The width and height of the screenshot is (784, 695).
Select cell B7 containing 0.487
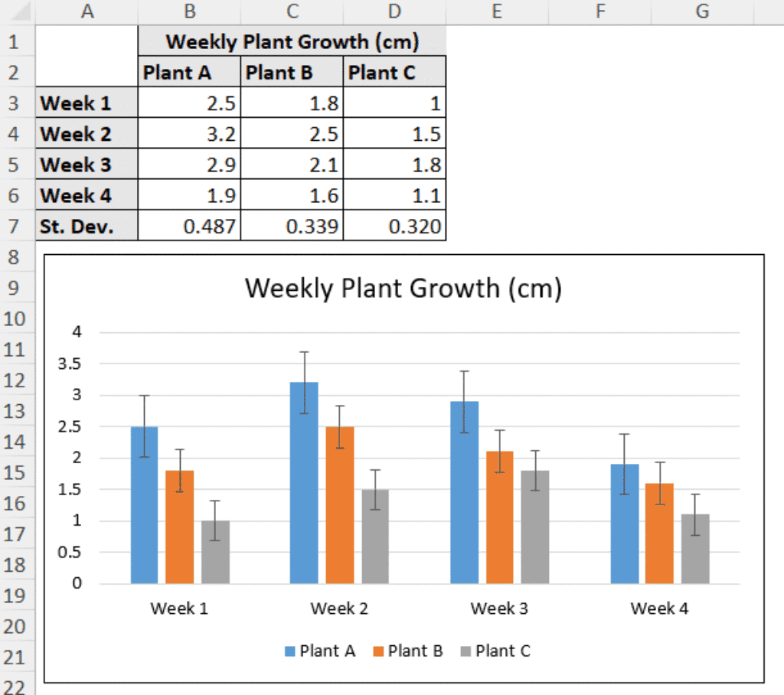click(x=189, y=225)
